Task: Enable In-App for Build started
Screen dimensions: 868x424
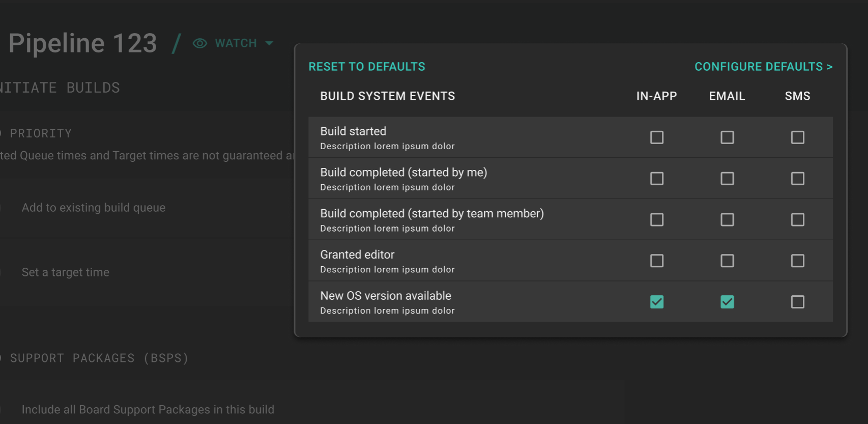Action: pyautogui.click(x=656, y=137)
